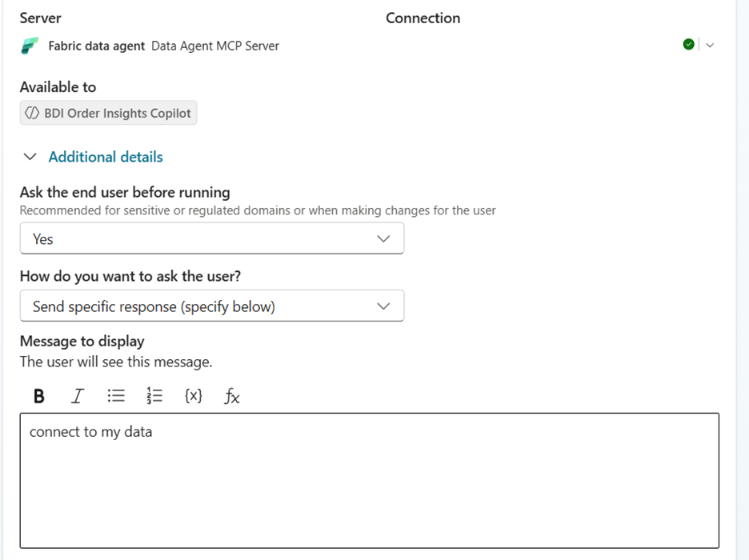The height and width of the screenshot is (560, 749).
Task: Open the fx formula editor
Action: [x=231, y=396]
